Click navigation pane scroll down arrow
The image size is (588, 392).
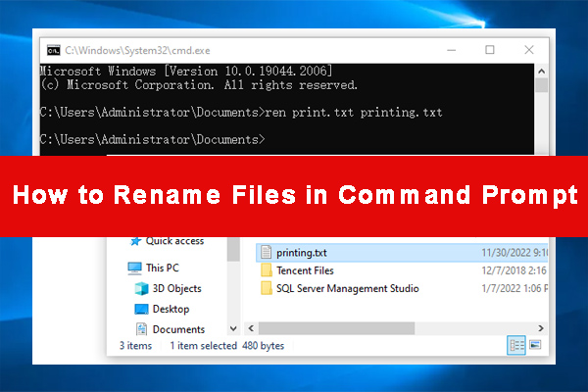233,329
